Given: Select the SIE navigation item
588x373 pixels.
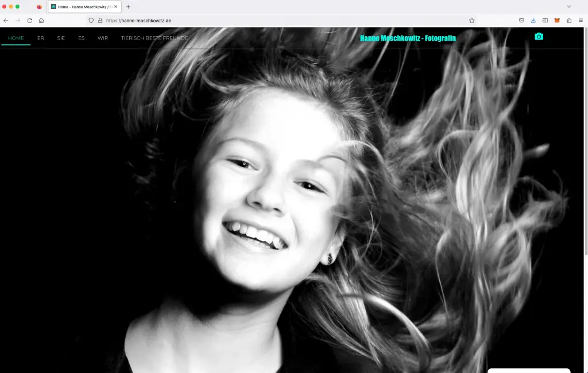Looking at the screenshot, I should pos(61,38).
